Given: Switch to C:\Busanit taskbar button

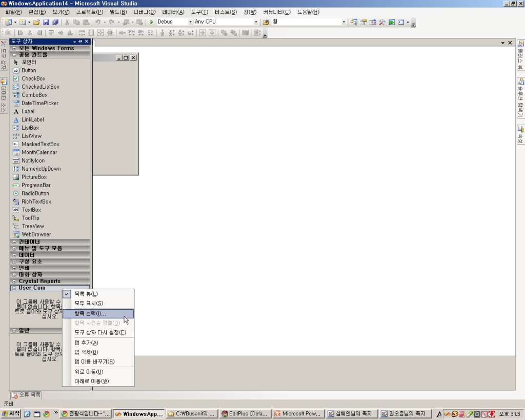Looking at the screenshot, I should coord(192,414).
